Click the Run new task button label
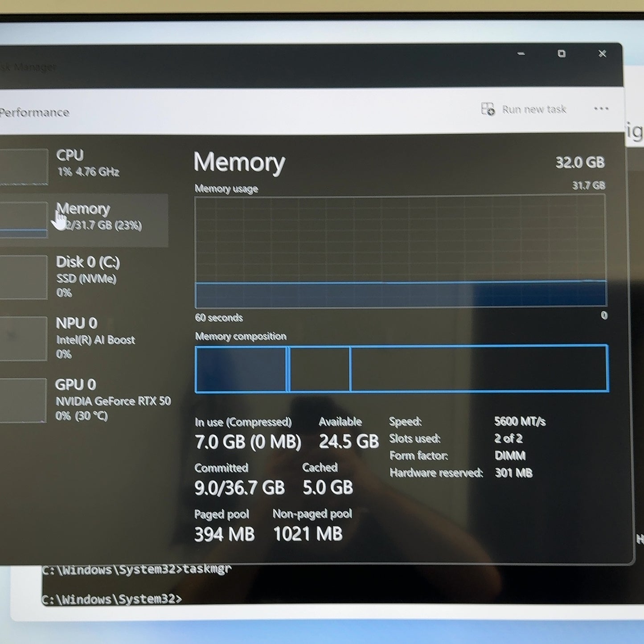The image size is (644, 644). pyautogui.click(x=534, y=109)
